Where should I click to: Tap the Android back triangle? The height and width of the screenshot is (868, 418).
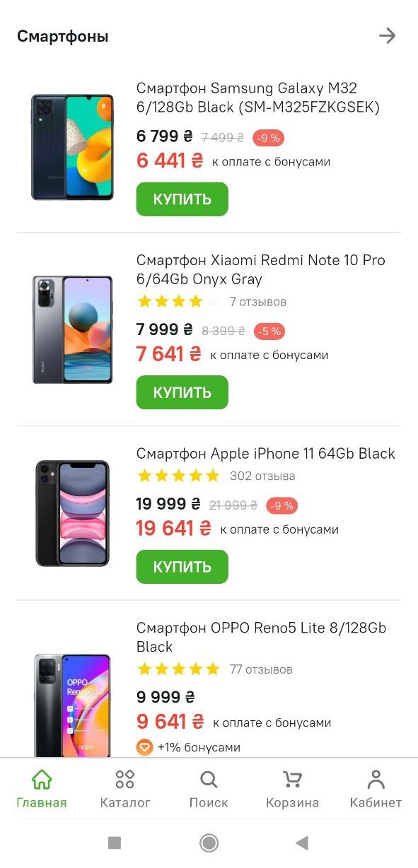[302, 843]
